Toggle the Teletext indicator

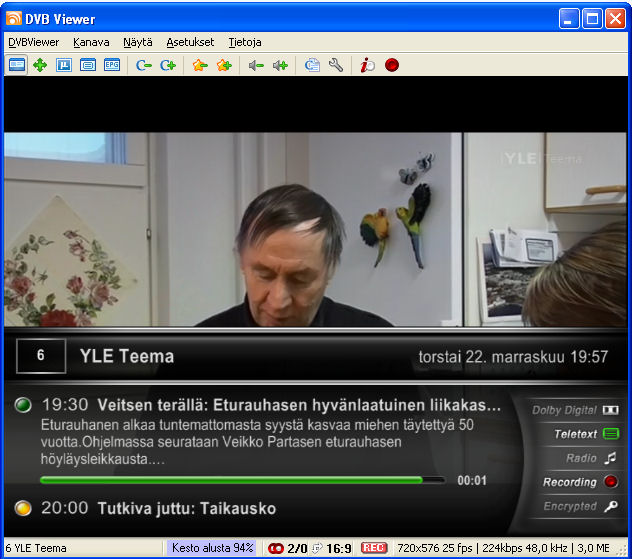586,434
